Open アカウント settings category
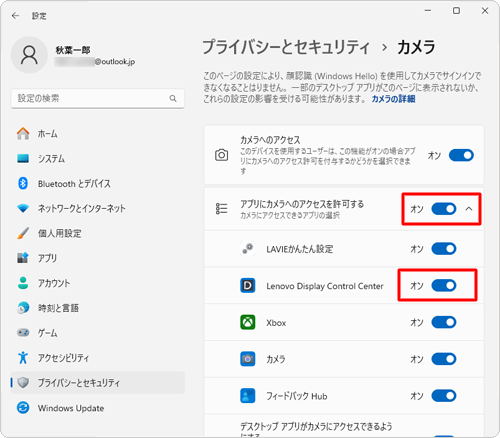This screenshot has height=438, width=500. point(97,283)
